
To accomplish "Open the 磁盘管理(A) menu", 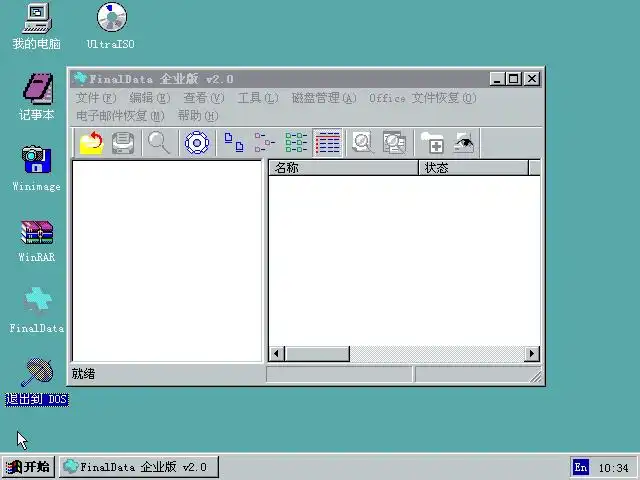I will [x=324, y=98].
